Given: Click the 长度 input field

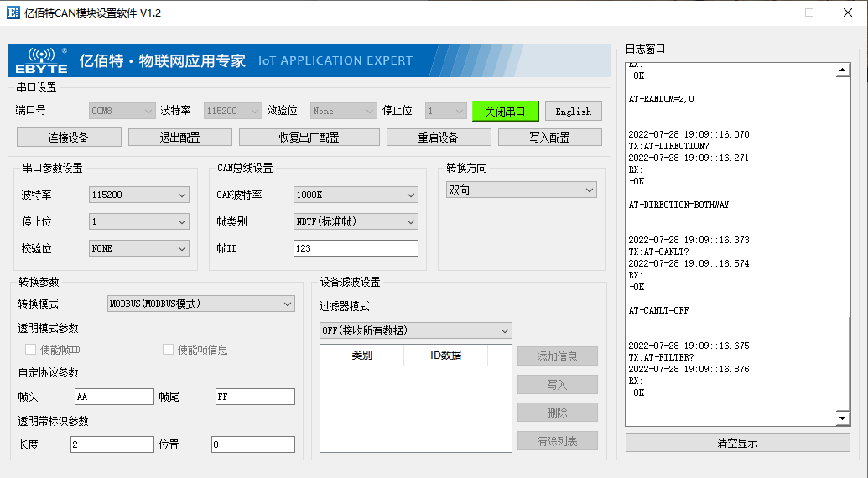Looking at the screenshot, I should pyautogui.click(x=112, y=444).
